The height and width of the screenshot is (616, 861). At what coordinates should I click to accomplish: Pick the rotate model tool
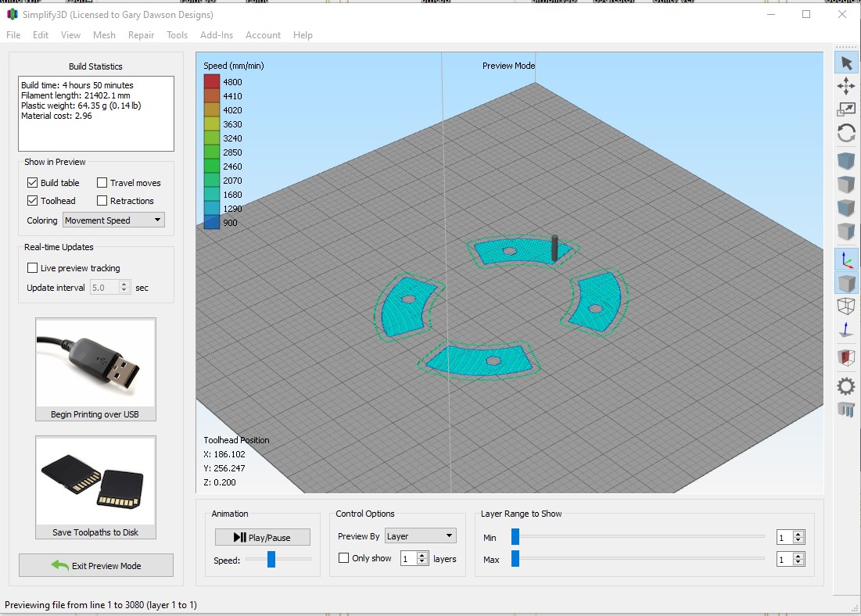tap(846, 133)
